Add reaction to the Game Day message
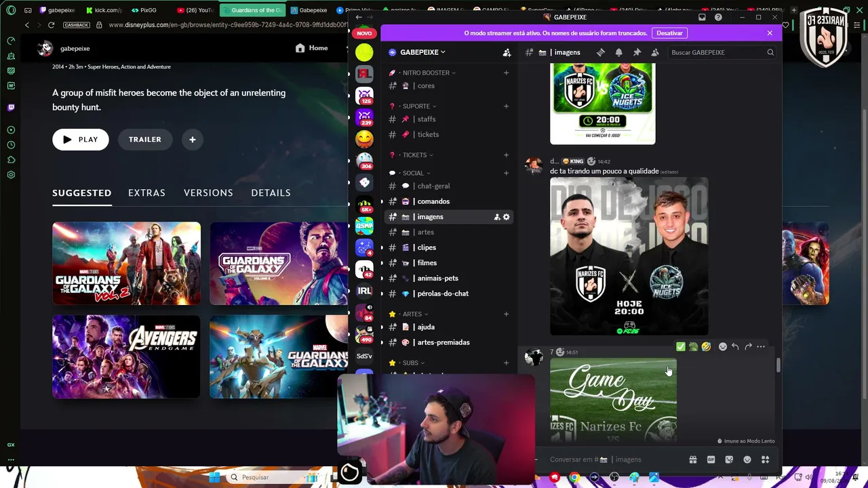 click(723, 347)
